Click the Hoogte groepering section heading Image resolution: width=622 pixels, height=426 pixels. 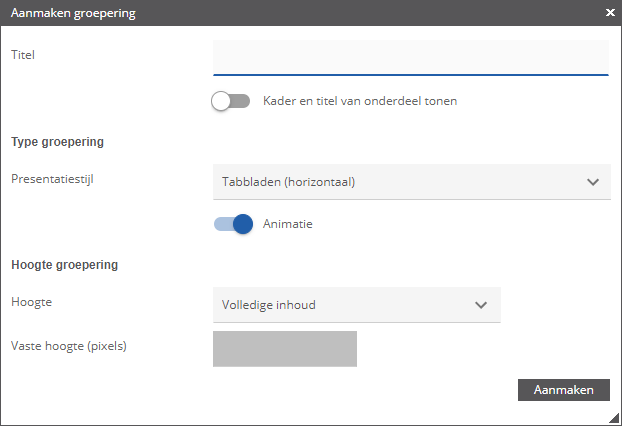point(65,265)
